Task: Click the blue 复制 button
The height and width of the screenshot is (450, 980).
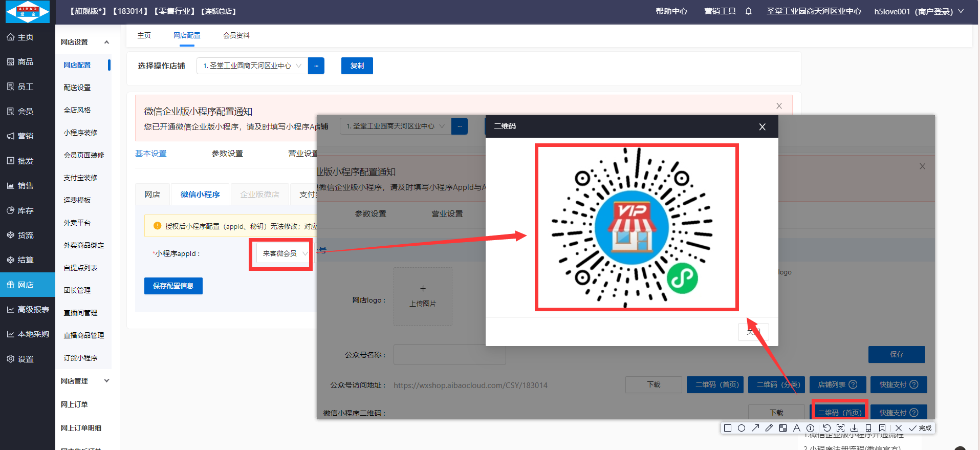Action: pyautogui.click(x=357, y=66)
